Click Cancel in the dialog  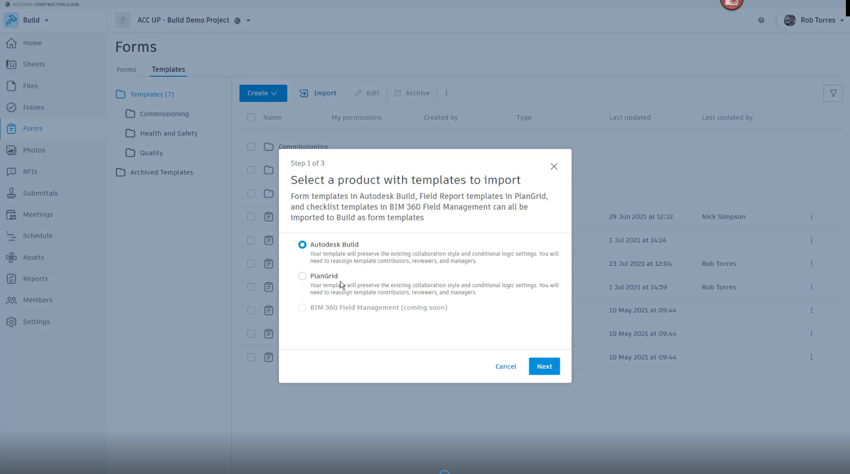click(x=506, y=367)
